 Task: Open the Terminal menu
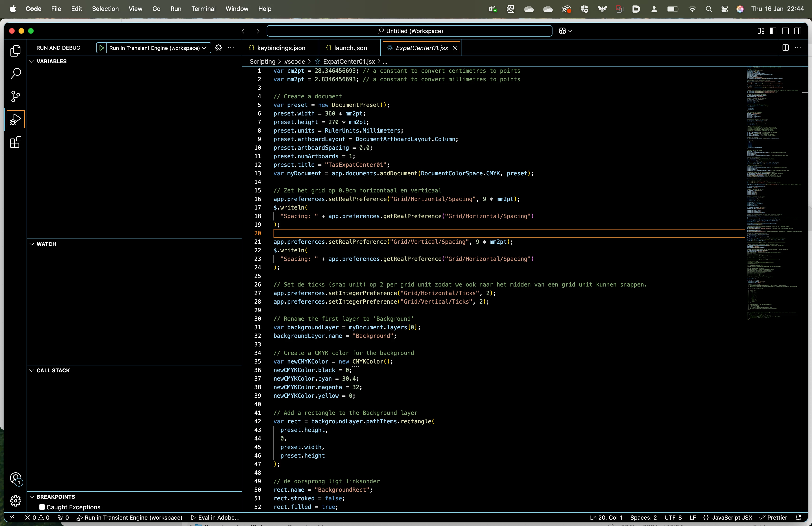tap(203, 9)
